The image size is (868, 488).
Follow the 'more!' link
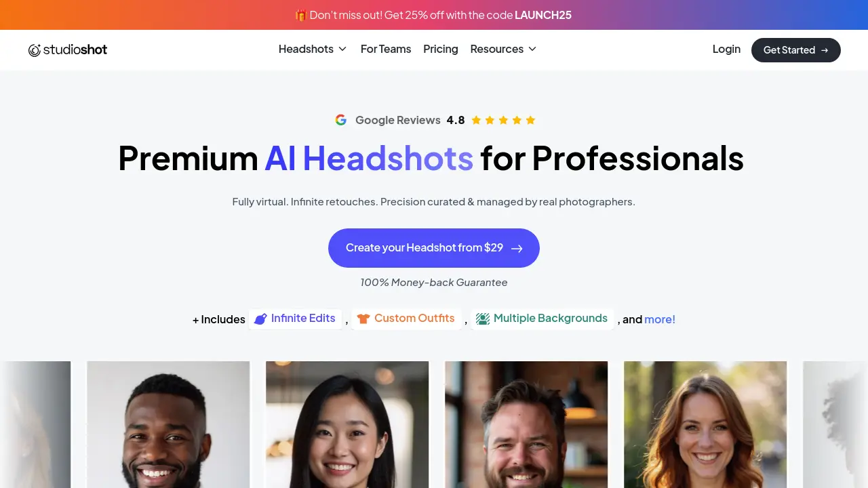tap(660, 319)
